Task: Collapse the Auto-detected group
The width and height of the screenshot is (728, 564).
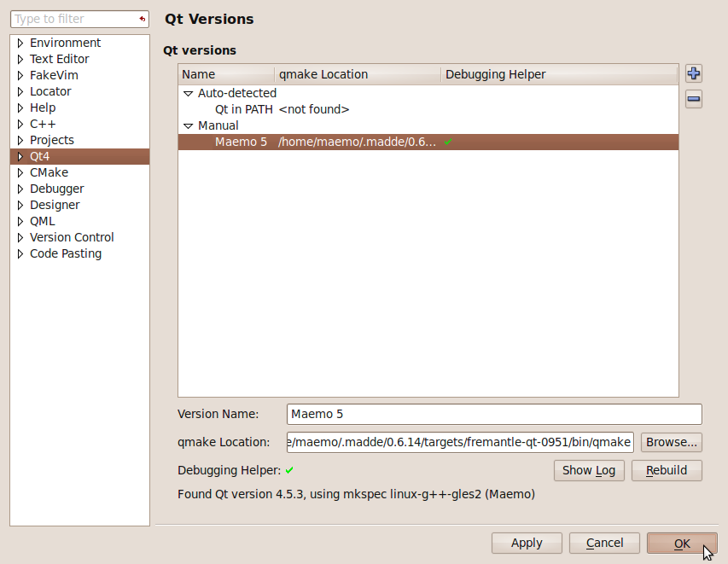Action: click(x=188, y=93)
